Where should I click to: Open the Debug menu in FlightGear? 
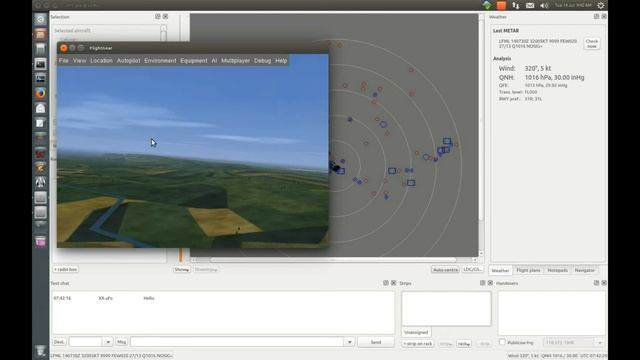tap(262, 60)
